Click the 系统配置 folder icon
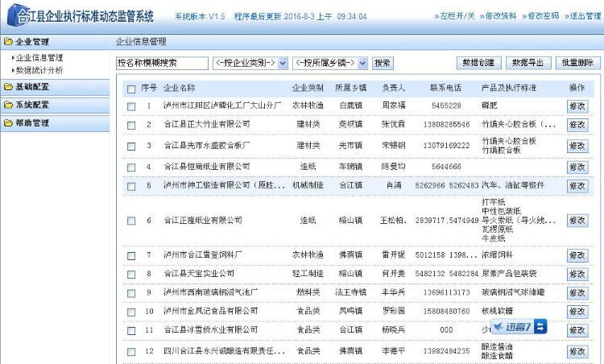 click(x=8, y=105)
